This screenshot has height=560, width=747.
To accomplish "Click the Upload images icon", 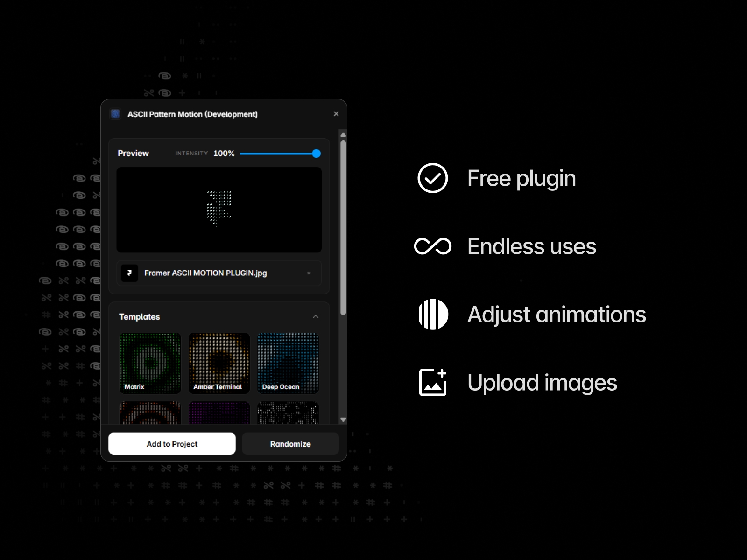I will pyautogui.click(x=433, y=382).
